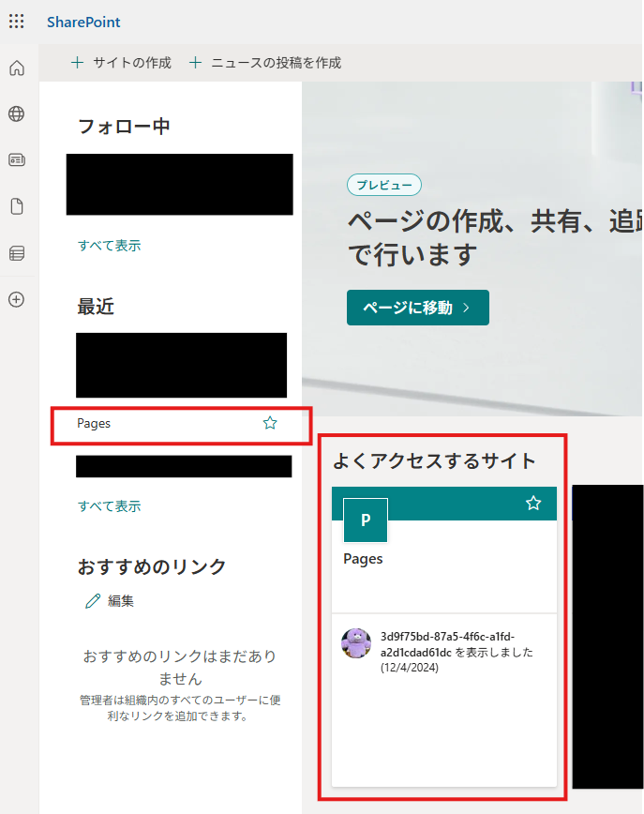Open Pages in the 最近 list
644x814 pixels.
click(x=94, y=424)
